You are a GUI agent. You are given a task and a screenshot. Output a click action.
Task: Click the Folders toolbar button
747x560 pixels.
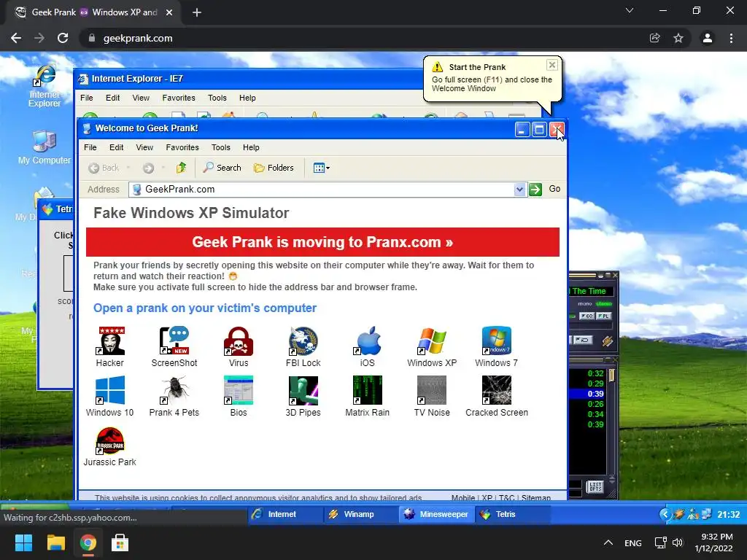[274, 168]
